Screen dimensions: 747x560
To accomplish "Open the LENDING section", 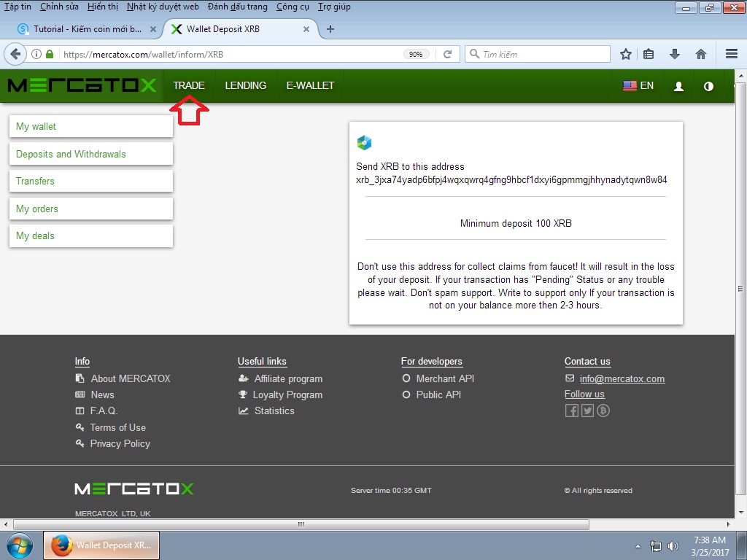I will (245, 86).
